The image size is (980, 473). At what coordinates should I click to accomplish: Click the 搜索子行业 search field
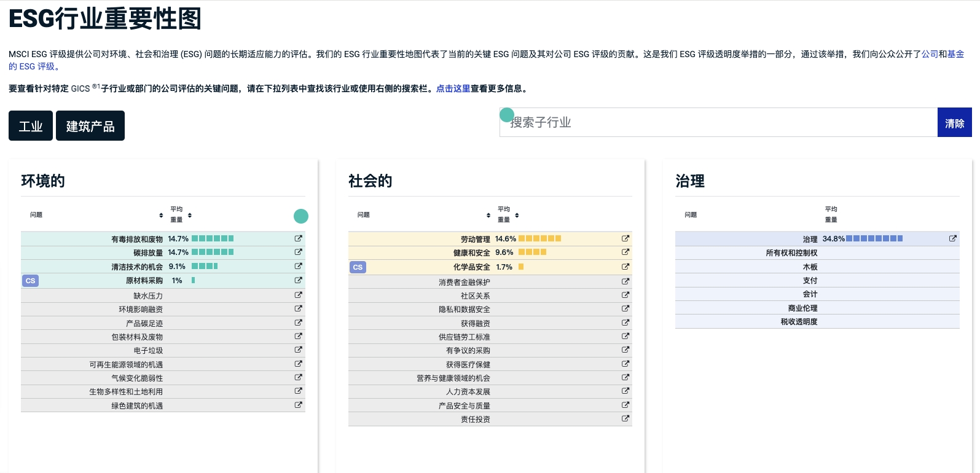tap(718, 122)
